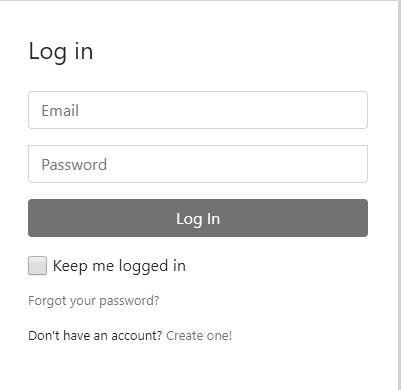Click the 'Don't have an account?' text
The width and height of the screenshot is (401, 390).
95,335
